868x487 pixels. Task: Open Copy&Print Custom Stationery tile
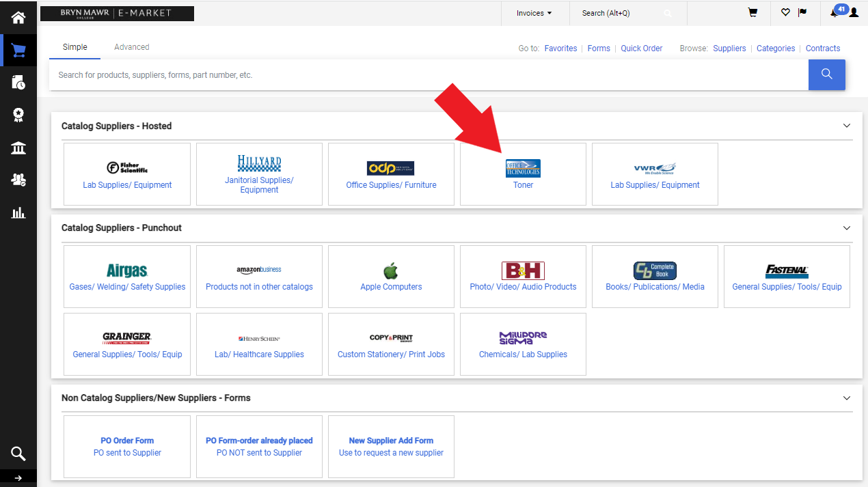[x=391, y=344]
